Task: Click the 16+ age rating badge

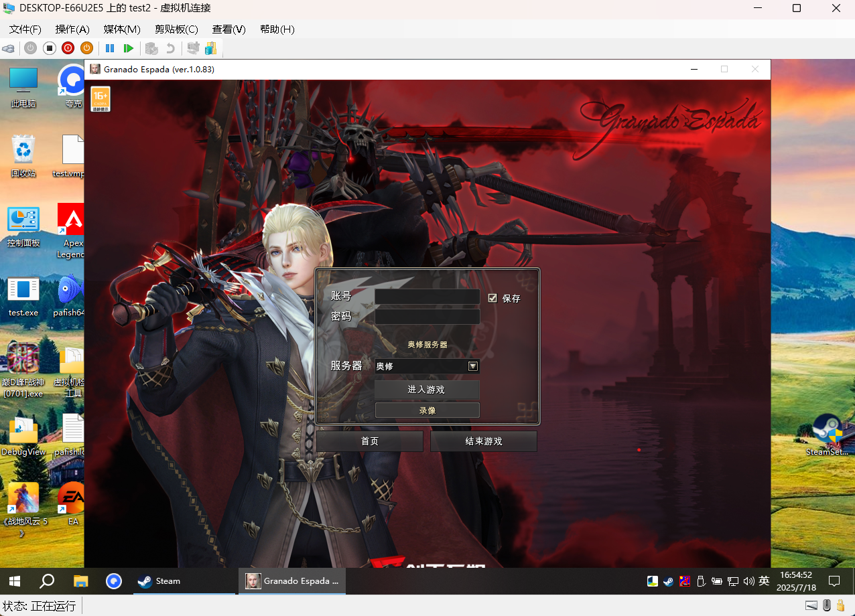Action: [101, 98]
